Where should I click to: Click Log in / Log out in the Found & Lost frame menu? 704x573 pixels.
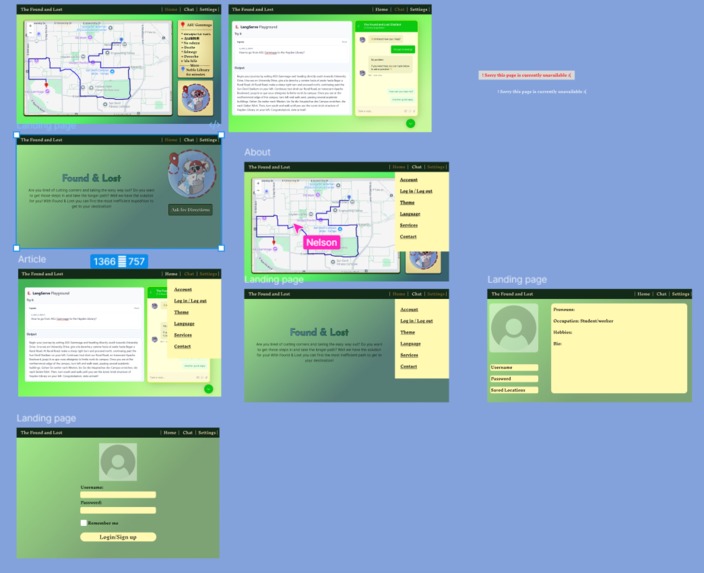pos(417,321)
